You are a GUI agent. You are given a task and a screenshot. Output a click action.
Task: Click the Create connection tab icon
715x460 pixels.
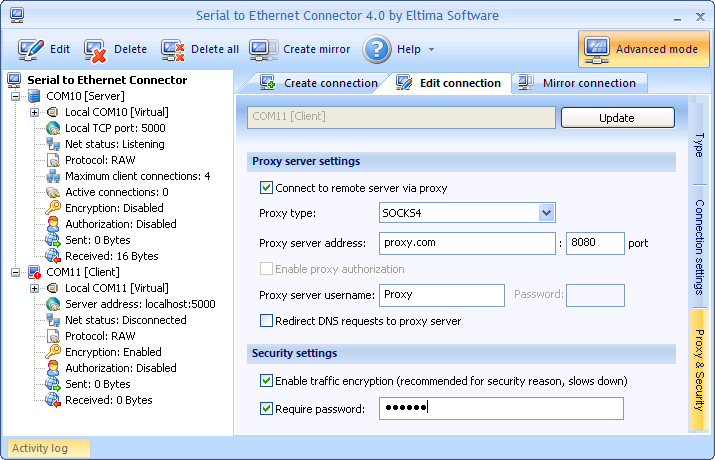pos(268,83)
